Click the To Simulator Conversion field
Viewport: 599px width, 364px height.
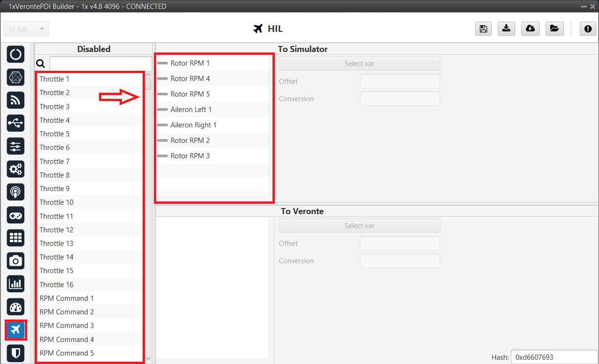pos(400,98)
